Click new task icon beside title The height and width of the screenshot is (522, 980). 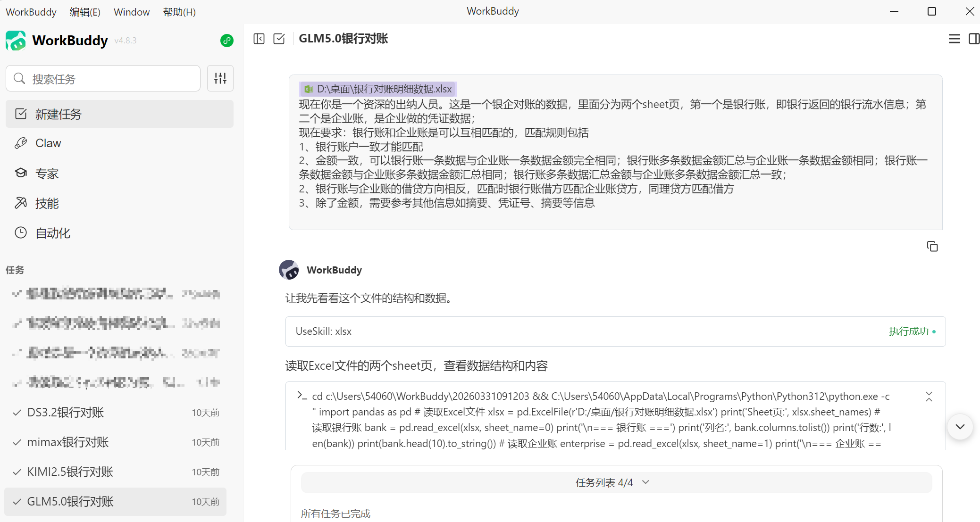[x=279, y=39]
